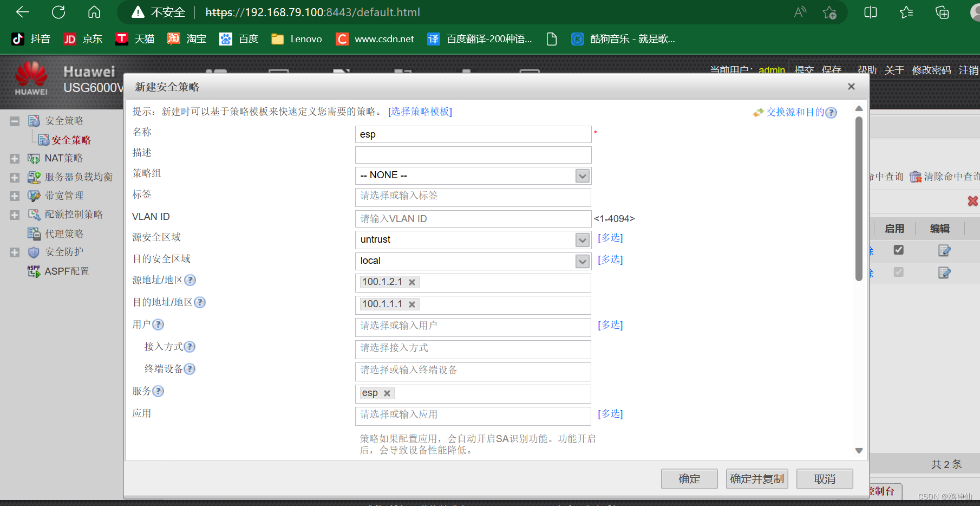Screen dimensions: 980x506
Task: Click the 取消 button
Action: tap(825, 479)
